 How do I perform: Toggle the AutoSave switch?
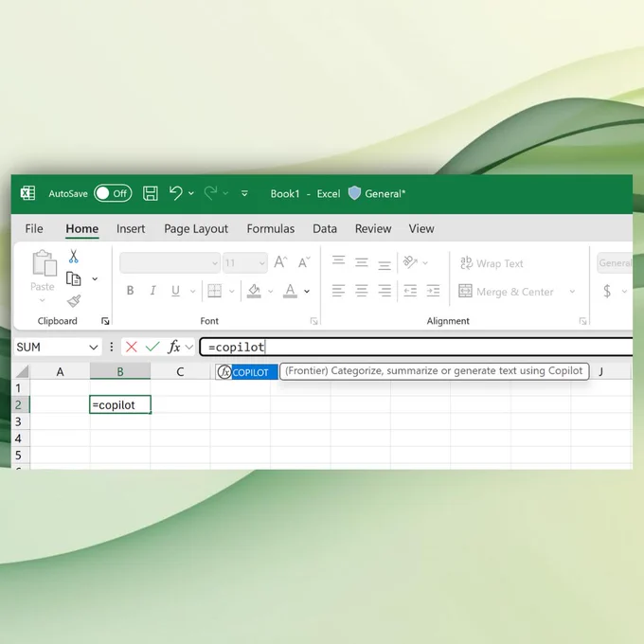[x=113, y=193]
